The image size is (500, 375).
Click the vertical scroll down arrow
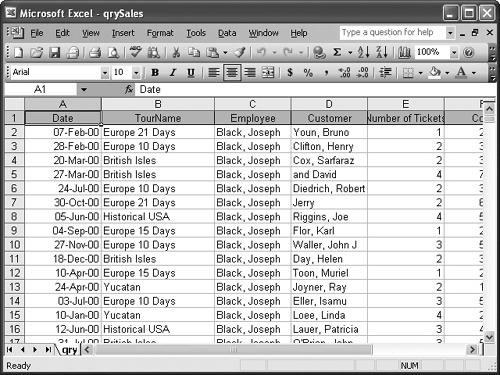pyautogui.click(x=489, y=337)
